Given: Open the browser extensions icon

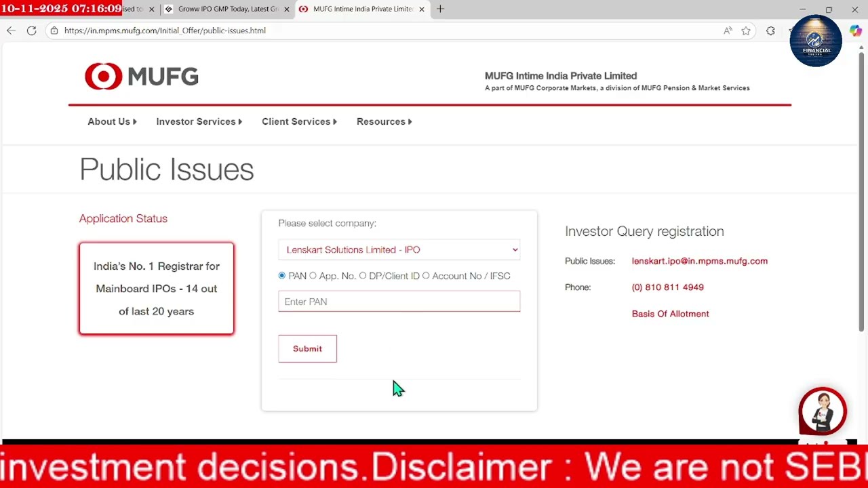Looking at the screenshot, I should coord(770,30).
